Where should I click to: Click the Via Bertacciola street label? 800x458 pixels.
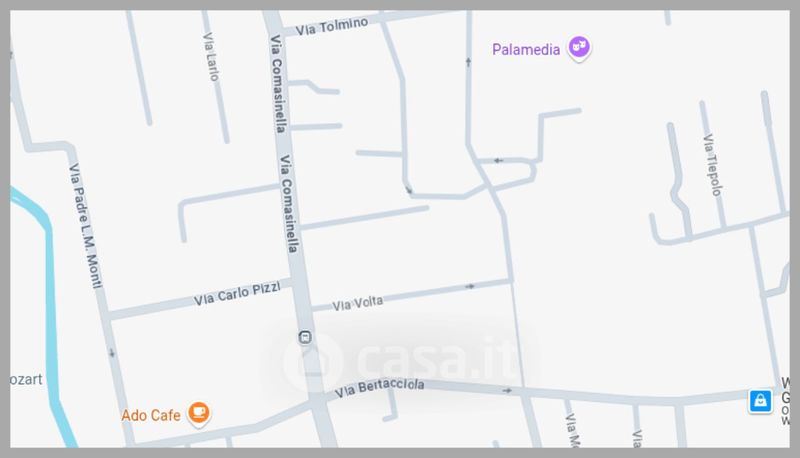click(x=379, y=387)
